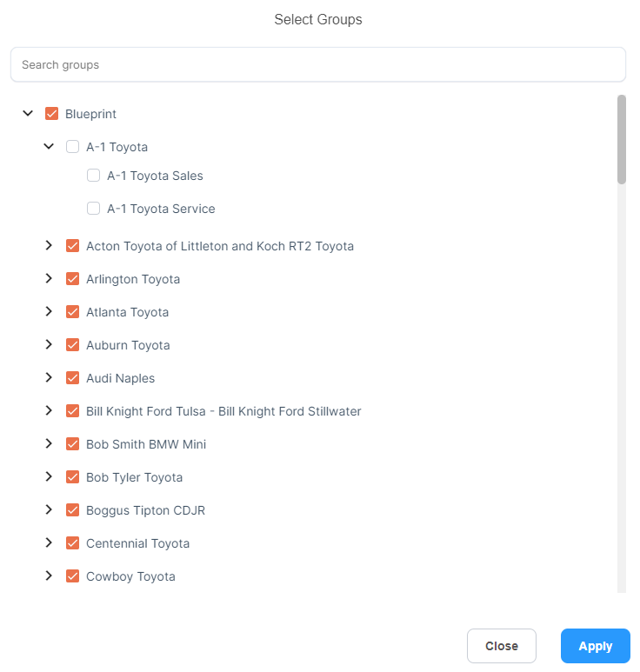The image size is (640, 672).
Task: Expand the Audi Naples group
Action: point(49,377)
